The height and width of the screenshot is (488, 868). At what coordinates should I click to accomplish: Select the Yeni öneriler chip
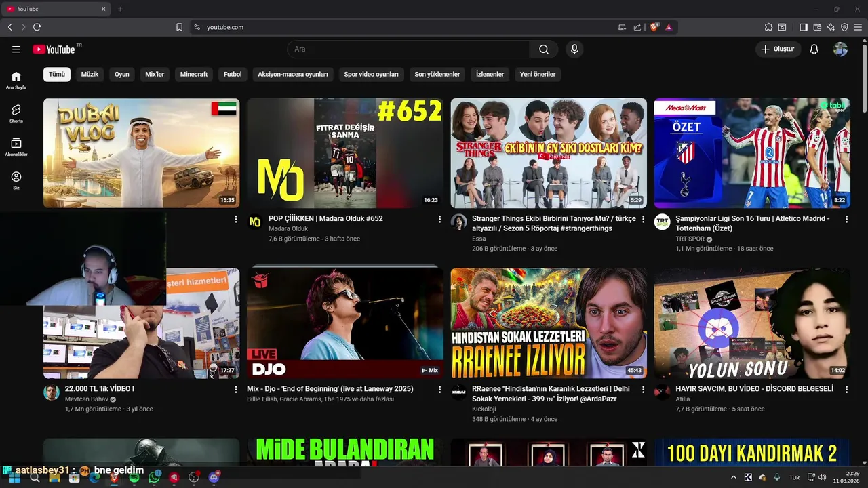coord(538,75)
